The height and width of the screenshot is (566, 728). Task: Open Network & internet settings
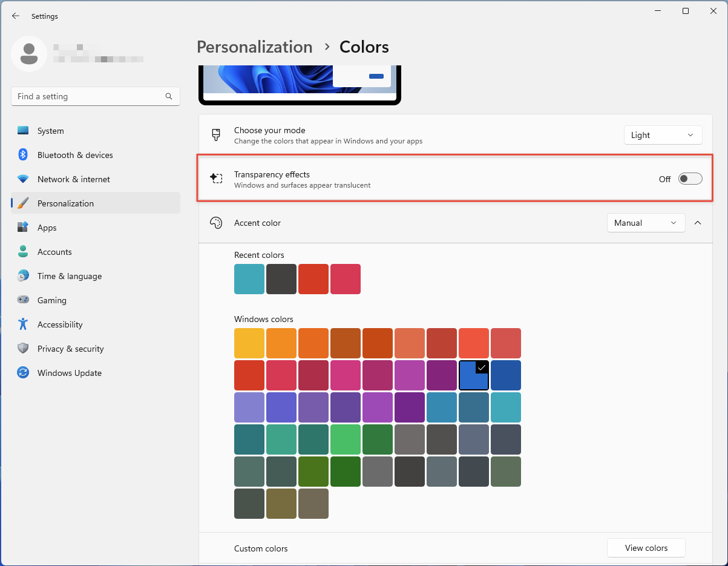pos(96,179)
